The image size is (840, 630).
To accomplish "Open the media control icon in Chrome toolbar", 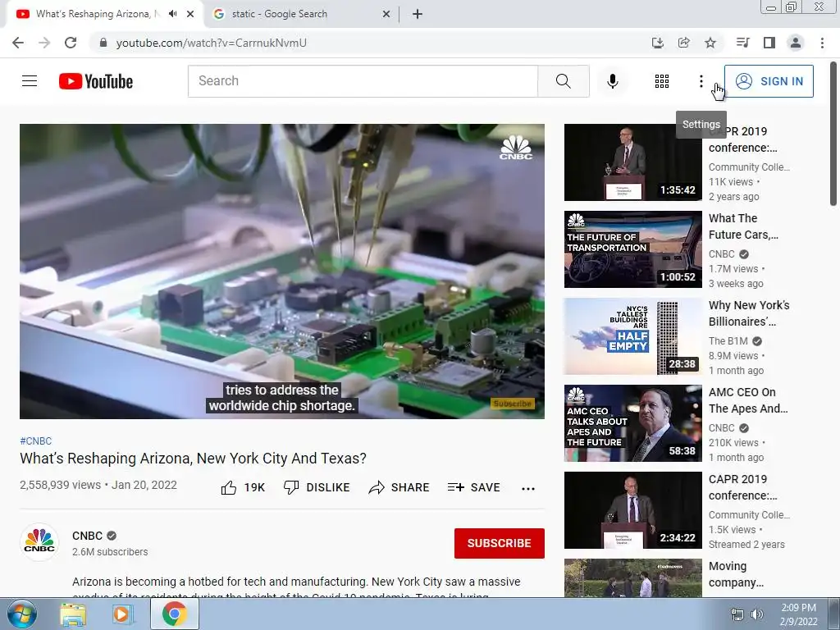I will tap(742, 43).
